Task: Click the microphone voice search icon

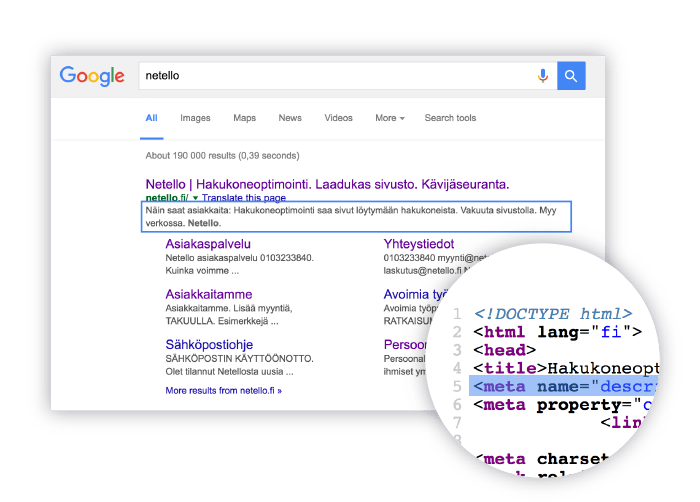Action: click(542, 76)
